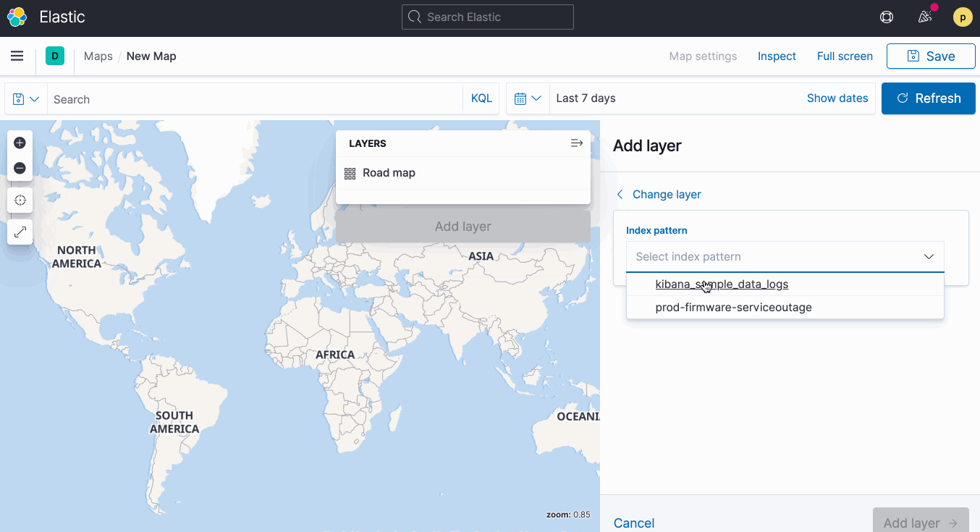980x532 pixels.
Task: Focus the Search Elastic field
Action: [488, 17]
